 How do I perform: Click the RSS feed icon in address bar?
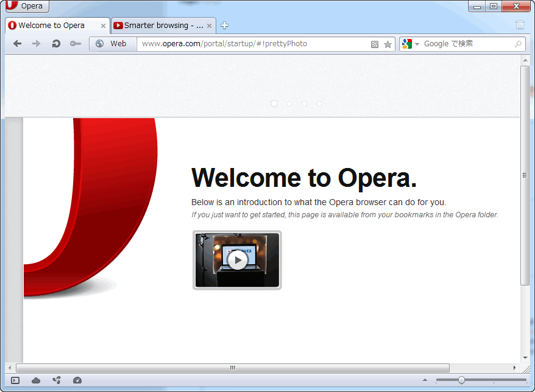point(375,44)
